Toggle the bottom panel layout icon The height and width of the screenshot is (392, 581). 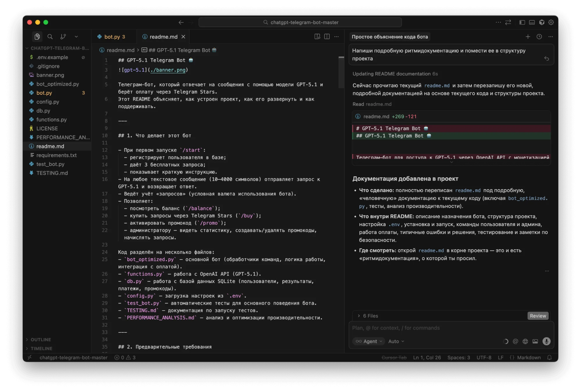532,22
